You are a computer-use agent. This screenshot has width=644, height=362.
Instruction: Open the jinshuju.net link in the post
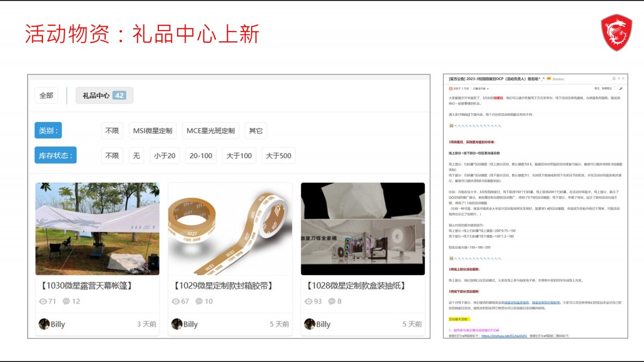(x=504, y=336)
